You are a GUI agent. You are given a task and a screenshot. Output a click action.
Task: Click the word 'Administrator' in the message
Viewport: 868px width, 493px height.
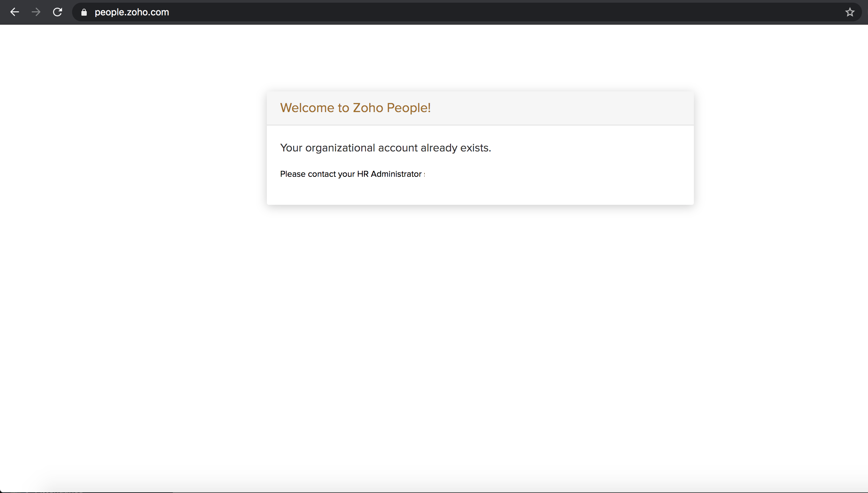click(x=396, y=174)
